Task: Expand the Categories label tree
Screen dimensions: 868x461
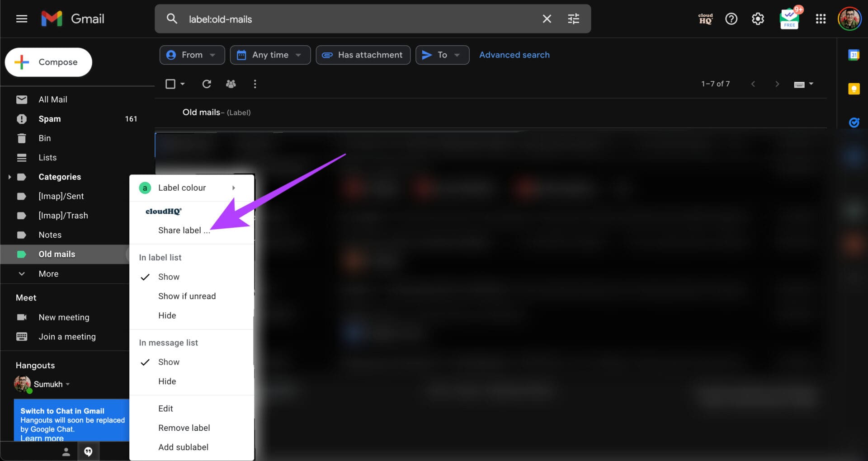Action: (9, 177)
